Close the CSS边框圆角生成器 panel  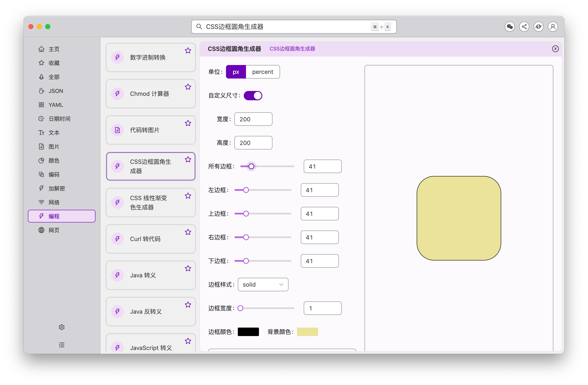[555, 49]
